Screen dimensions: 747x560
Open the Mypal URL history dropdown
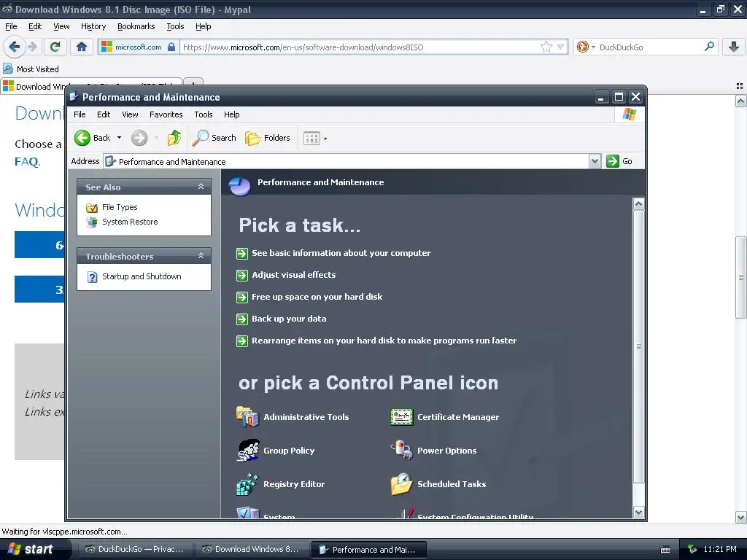tap(561, 47)
